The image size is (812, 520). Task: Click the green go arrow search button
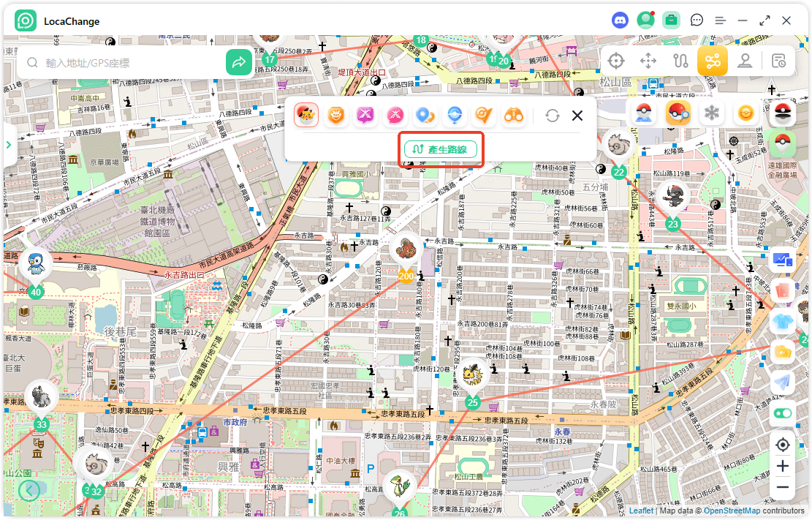pos(239,62)
